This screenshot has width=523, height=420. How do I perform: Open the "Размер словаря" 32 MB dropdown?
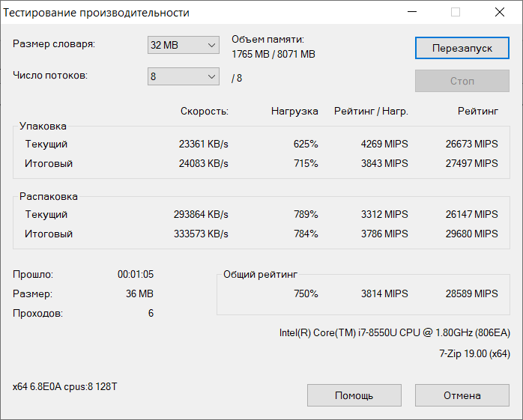[183, 45]
